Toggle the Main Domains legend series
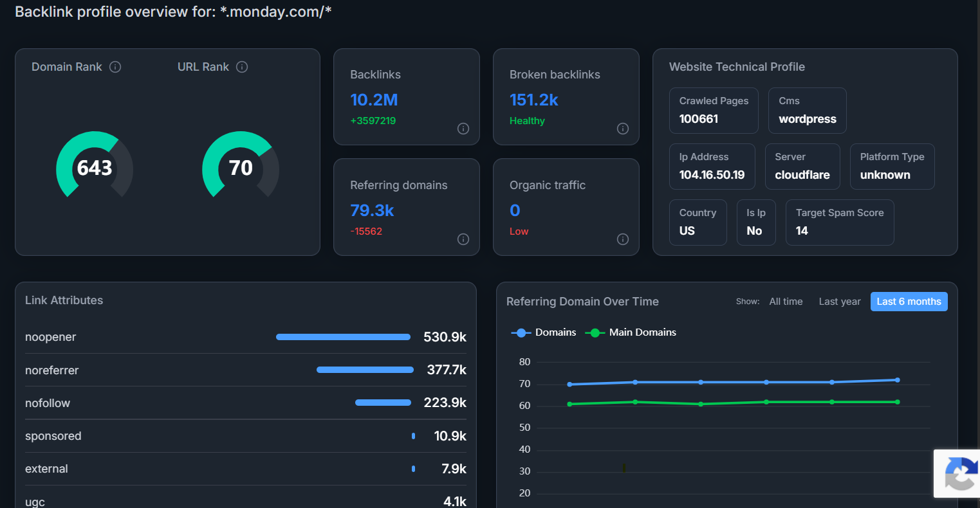 pyautogui.click(x=631, y=332)
